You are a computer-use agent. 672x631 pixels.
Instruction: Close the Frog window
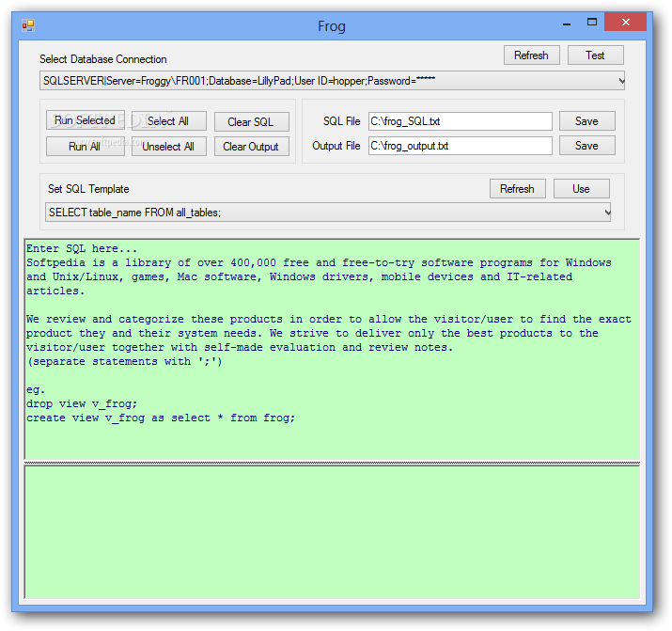tap(625, 22)
